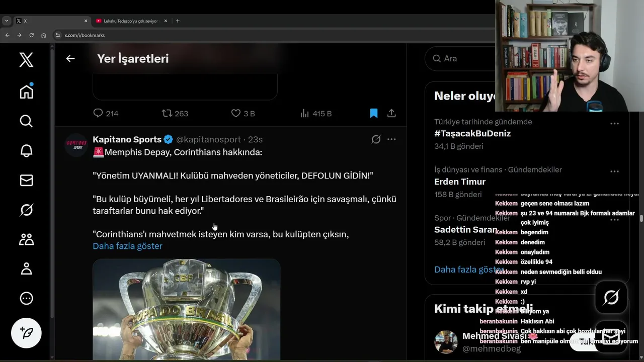
Task: Close the X browser tab
Action: [86, 21]
